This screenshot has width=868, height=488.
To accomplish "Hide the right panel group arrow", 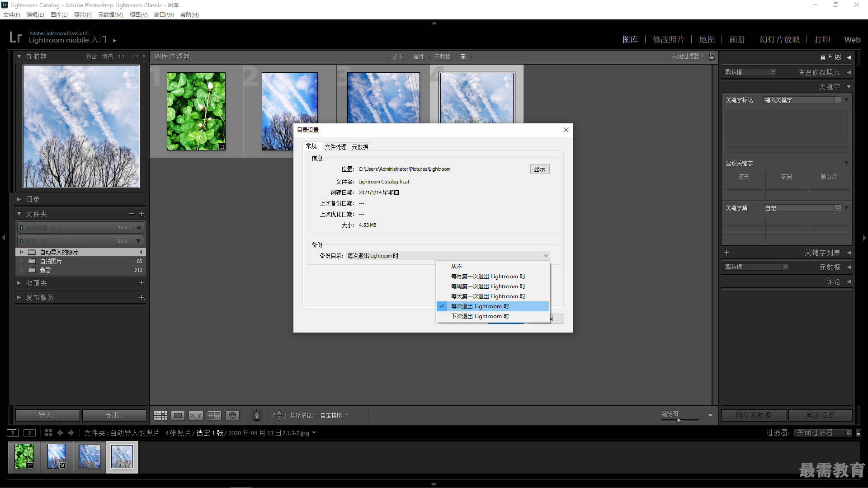I will pos(864,237).
